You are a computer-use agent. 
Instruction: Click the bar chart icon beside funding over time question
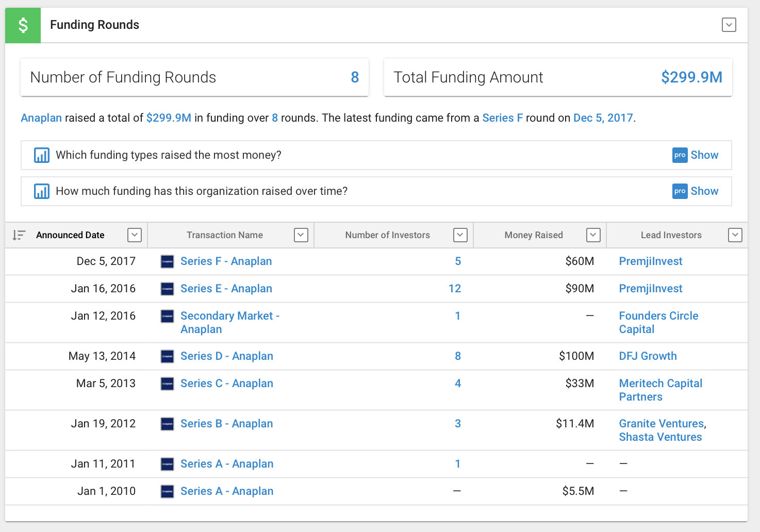pyautogui.click(x=42, y=191)
